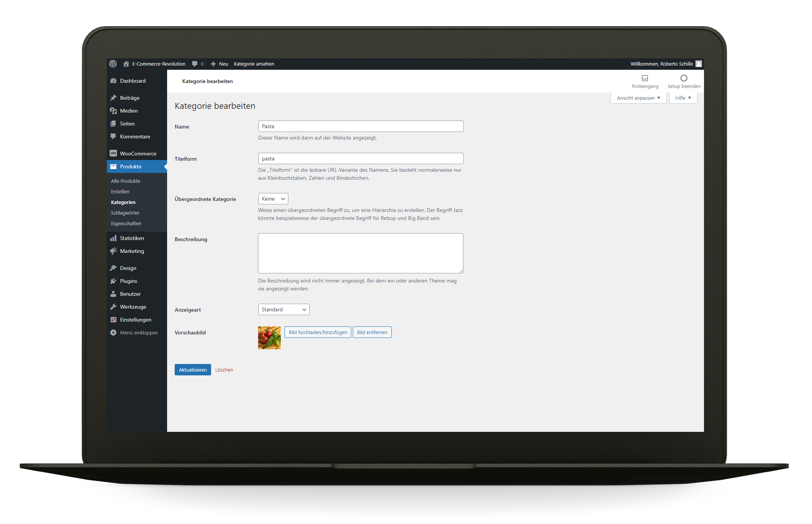Open the Werkzeuge wrench icon
This screenshot has width=812, height=524.
[113, 307]
